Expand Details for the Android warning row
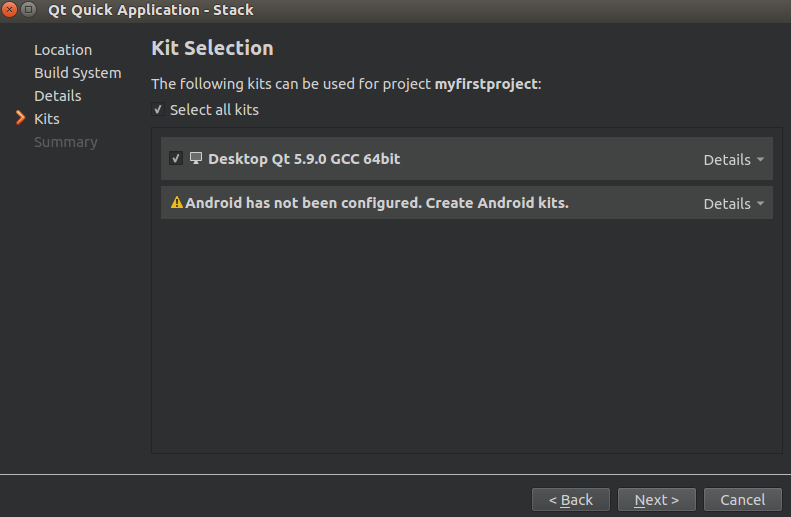The width and height of the screenshot is (791, 517). click(733, 204)
